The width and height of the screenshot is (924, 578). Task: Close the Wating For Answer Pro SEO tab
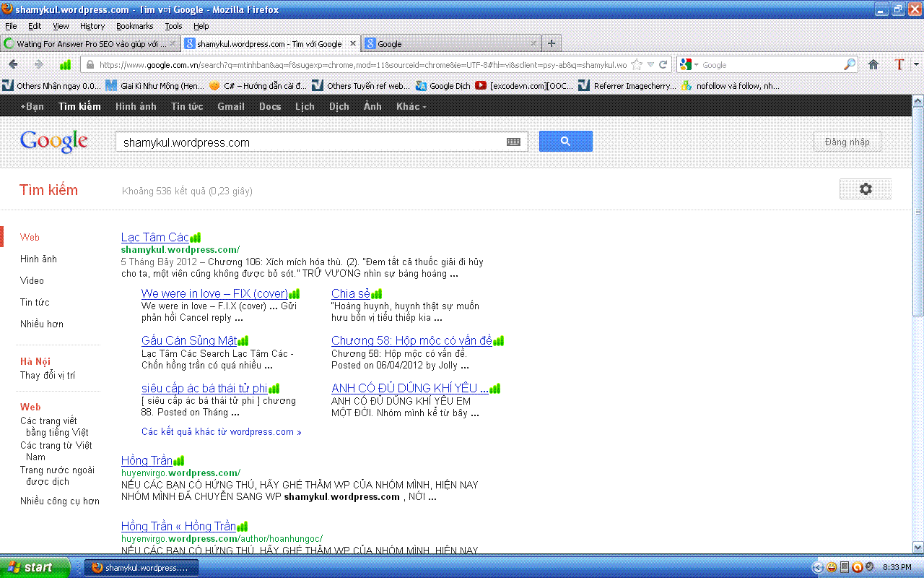(x=173, y=43)
